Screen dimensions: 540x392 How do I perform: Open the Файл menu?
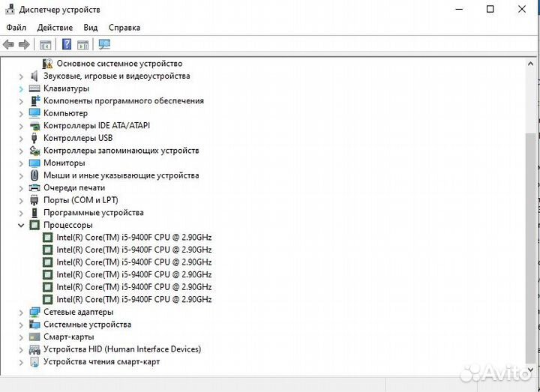point(16,28)
